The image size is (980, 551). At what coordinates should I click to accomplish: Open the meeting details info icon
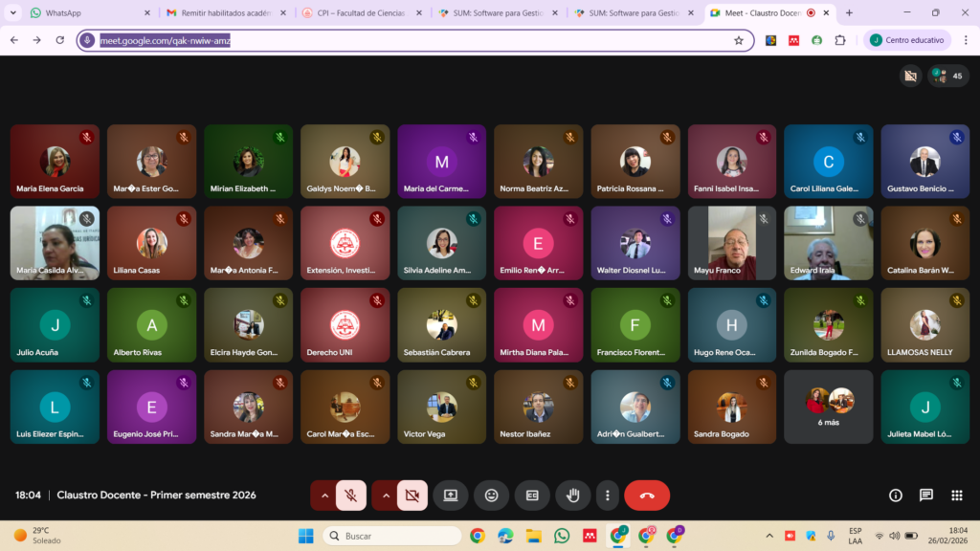pos(896,496)
